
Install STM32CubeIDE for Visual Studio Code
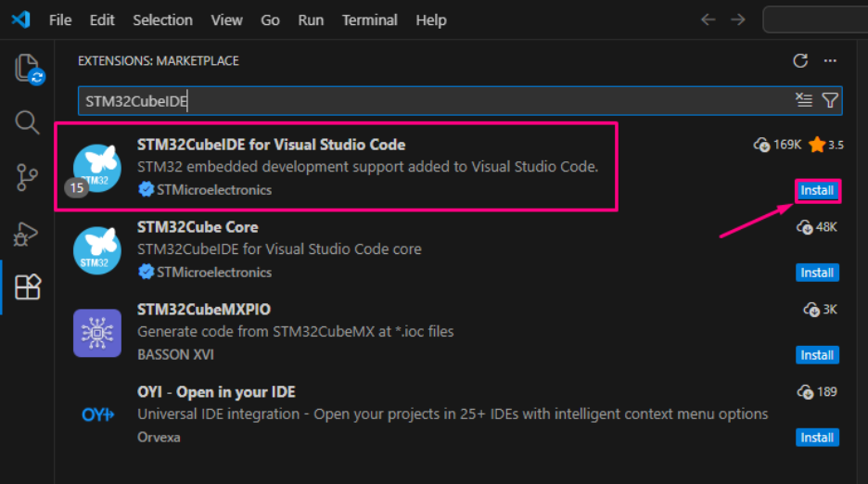click(817, 190)
